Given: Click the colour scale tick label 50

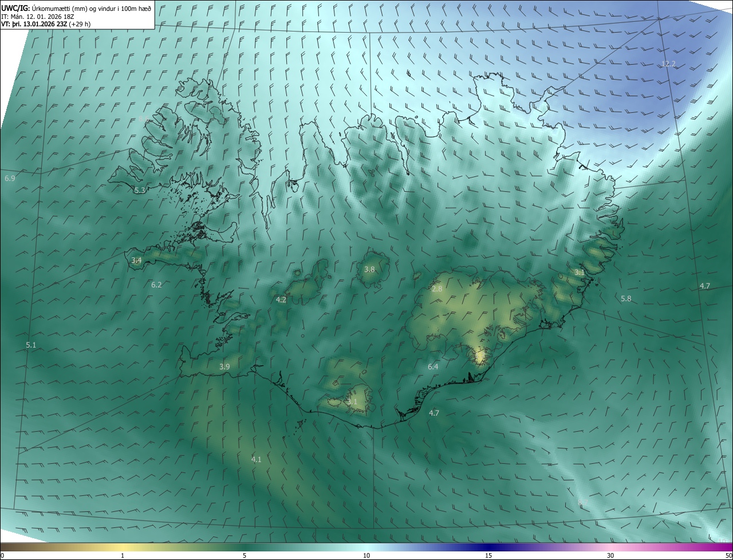Looking at the screenshot, I should point(728,555).
